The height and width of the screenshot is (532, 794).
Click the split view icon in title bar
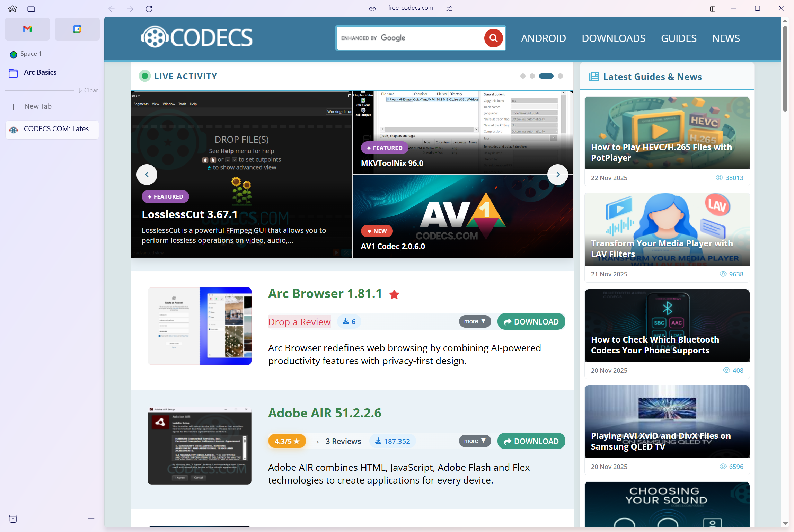click(x=712, y=9)
